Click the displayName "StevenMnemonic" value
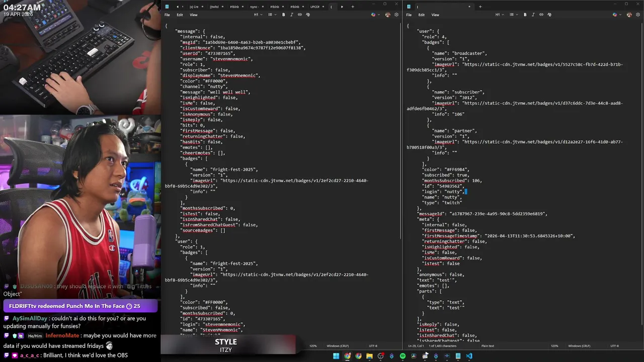Image resolution: width=644 pixels, height=362 pixels. (239, 75)
